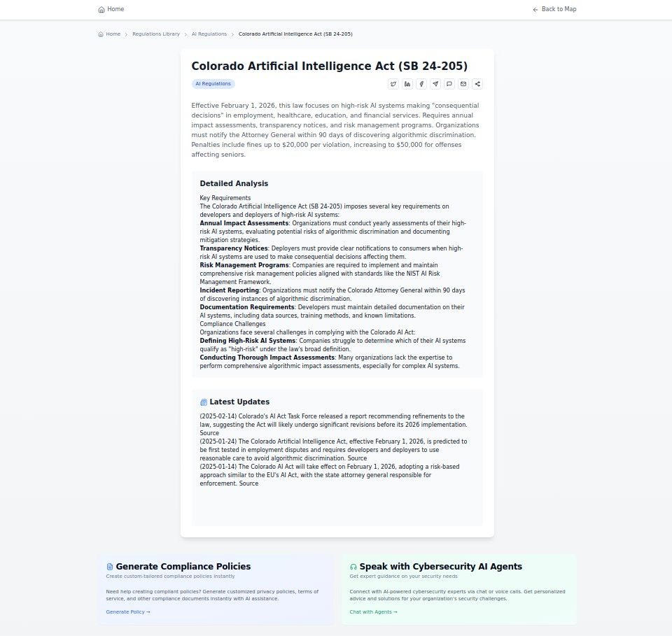Share the article on LinkedIn
The image size is (672, 636).
[x=407, y=84]
